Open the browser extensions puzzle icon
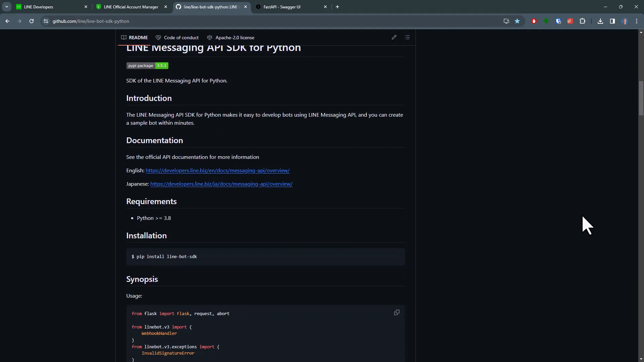Viewport: 644px width, 362px height. tap(583, 21)
